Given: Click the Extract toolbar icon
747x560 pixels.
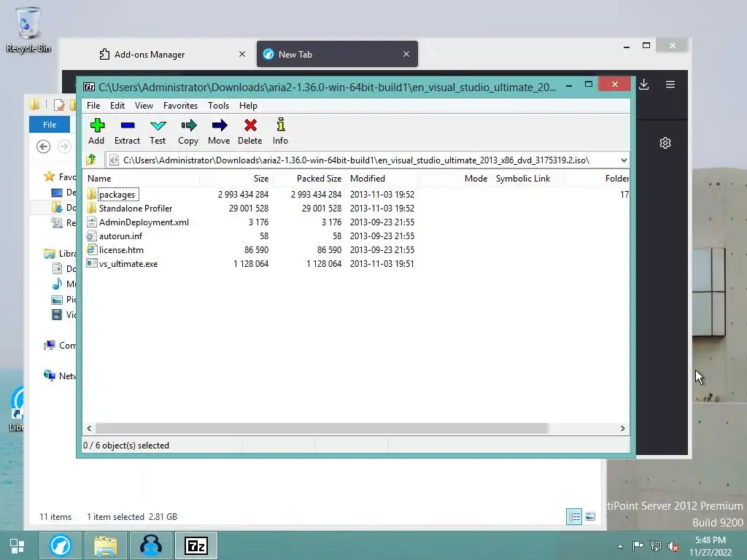Looking at the screenshot, I should (x=127, y=131).
